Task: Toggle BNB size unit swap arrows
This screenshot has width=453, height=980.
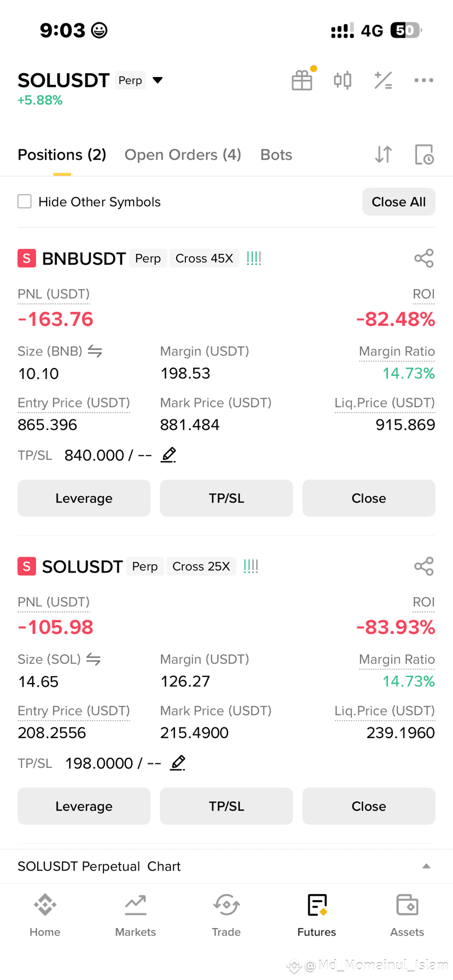Action: click(95, 351)
